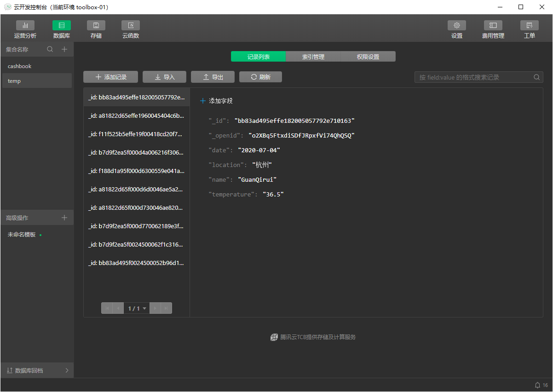Open the 运营分析 analytics section
This screenshot has height=392, width=553.
click(x=25, y=29)
